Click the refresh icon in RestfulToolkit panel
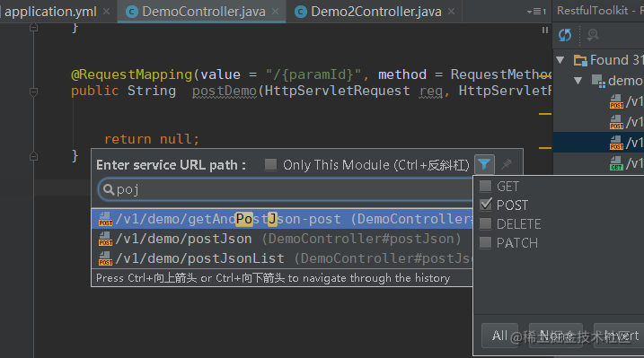Image resolution: width=644 pixels, height=358 pixels. pos(565,35)
